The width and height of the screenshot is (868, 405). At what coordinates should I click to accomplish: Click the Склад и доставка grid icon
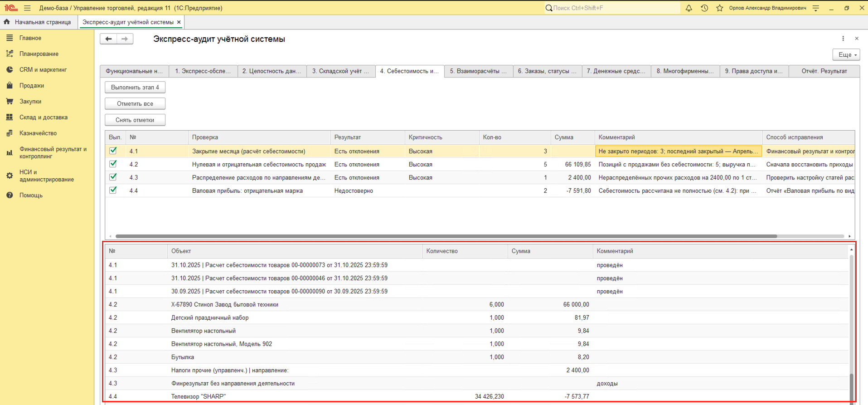(x=10, y=117)
